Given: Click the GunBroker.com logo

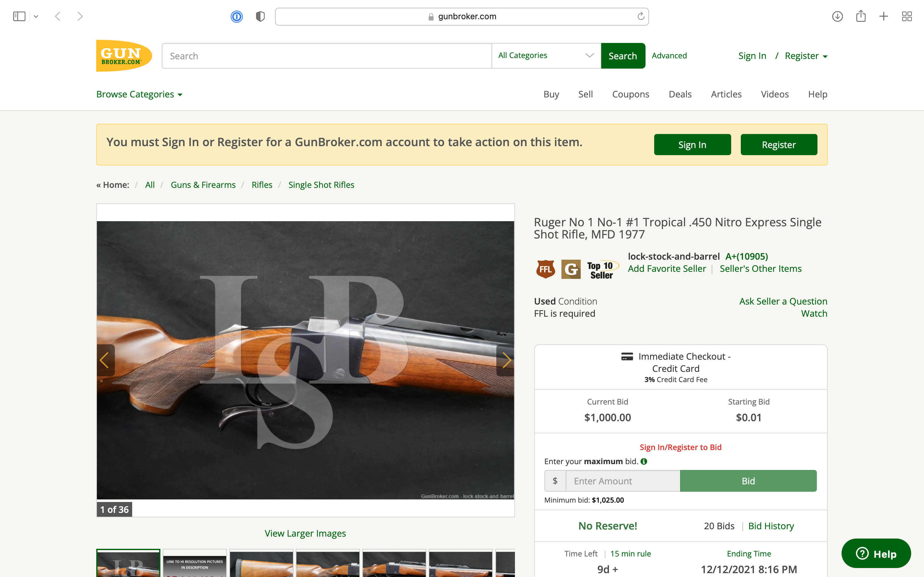Looking at the screenshot, I should coord(124,56).
